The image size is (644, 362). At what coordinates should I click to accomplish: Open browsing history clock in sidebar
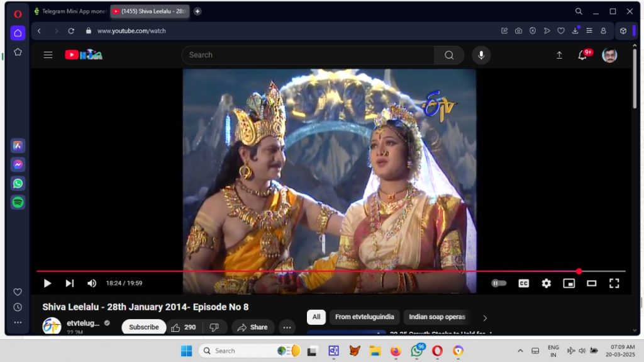click(x=18, y=307)
